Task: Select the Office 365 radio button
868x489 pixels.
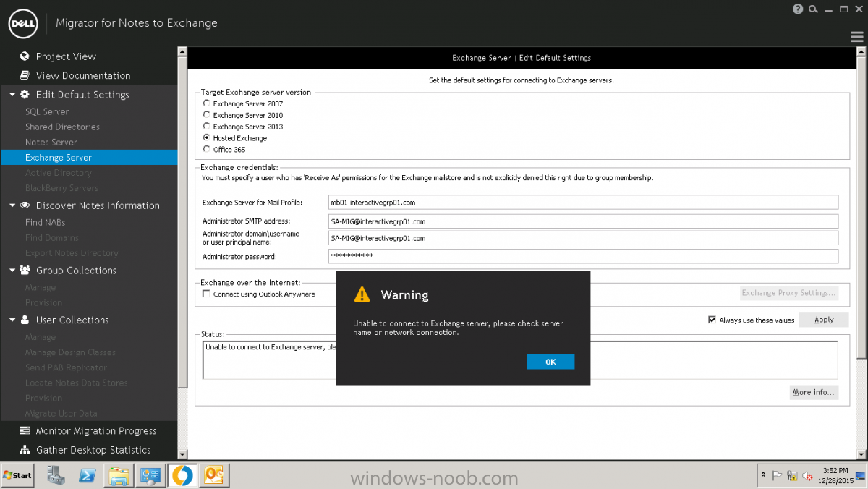Action: coord(207,149)
